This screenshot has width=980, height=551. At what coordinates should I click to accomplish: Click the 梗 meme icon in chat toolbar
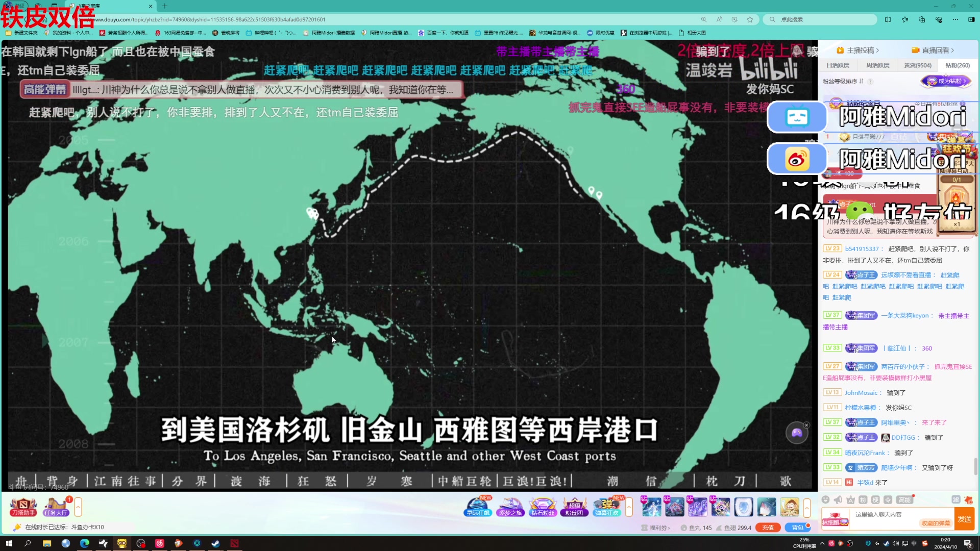(x=875, y=499)
